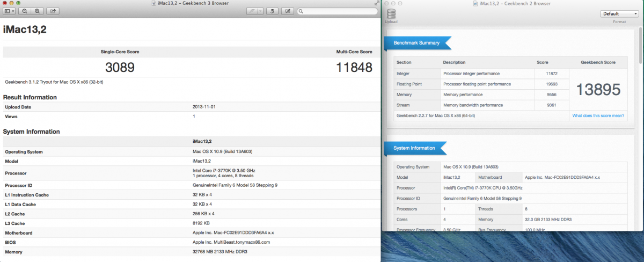Click the large 'iMac13,2' page heading

click(x=25, y=30)
